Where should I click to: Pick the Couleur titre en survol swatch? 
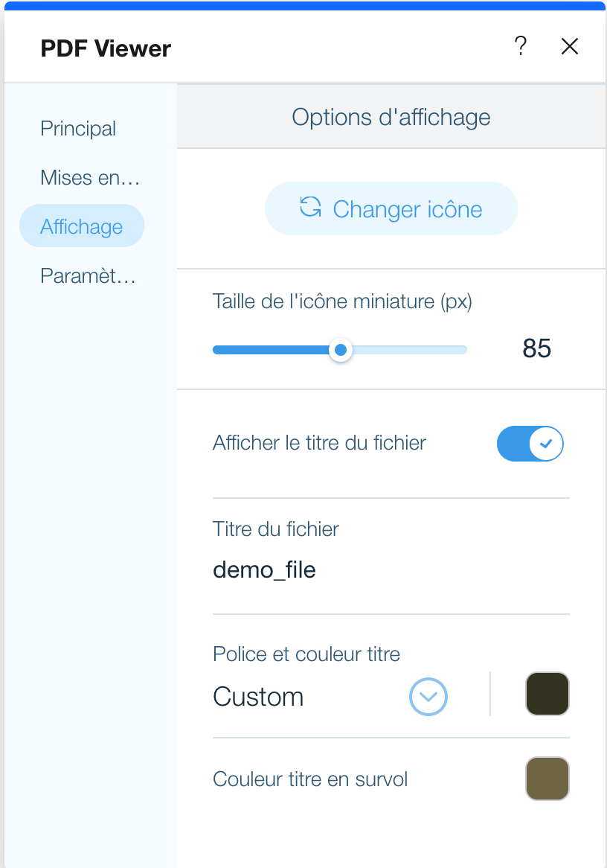[547, 778]
